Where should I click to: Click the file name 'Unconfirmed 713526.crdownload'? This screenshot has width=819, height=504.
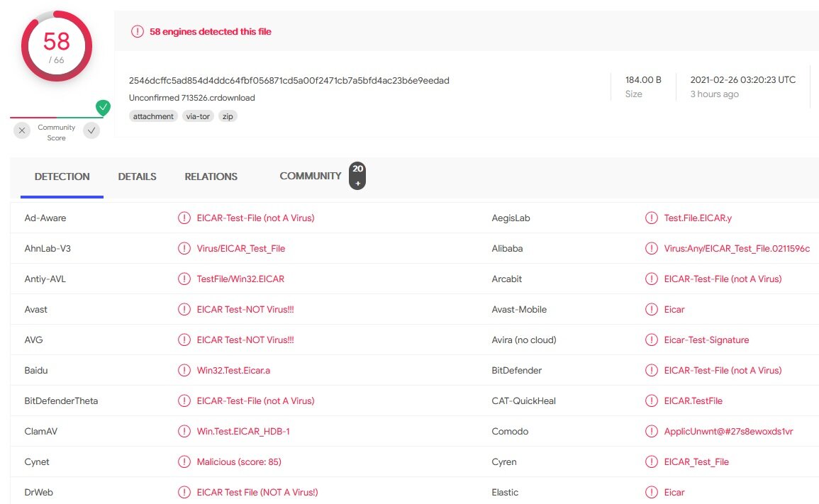191,98
